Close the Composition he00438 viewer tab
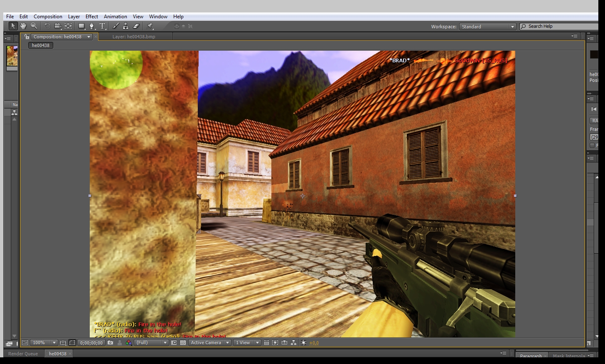This screenshot has height=364, width=605. pyautogui.click(x=96, y=37)
